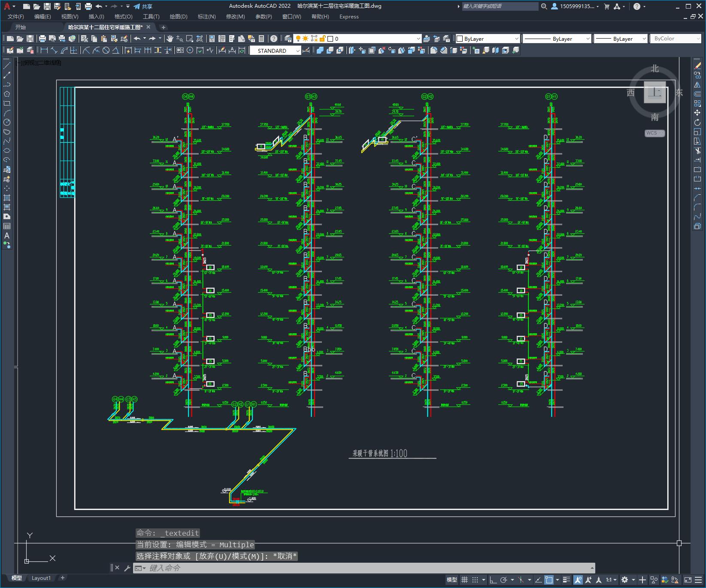This screenshot has height=588, width=706.
Task: Click the Pan hand tool icon
Action: [170, 39]
